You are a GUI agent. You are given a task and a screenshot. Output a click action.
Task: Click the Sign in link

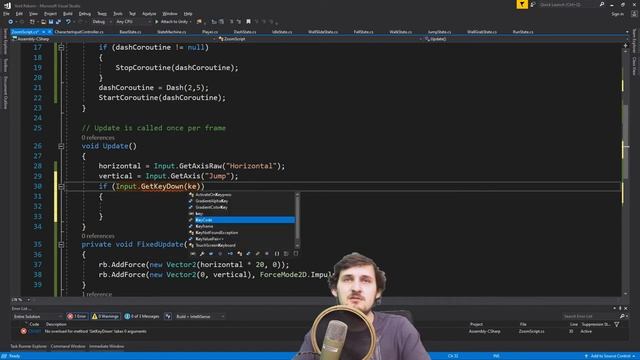pyautogui.click(x=618, y=13)
